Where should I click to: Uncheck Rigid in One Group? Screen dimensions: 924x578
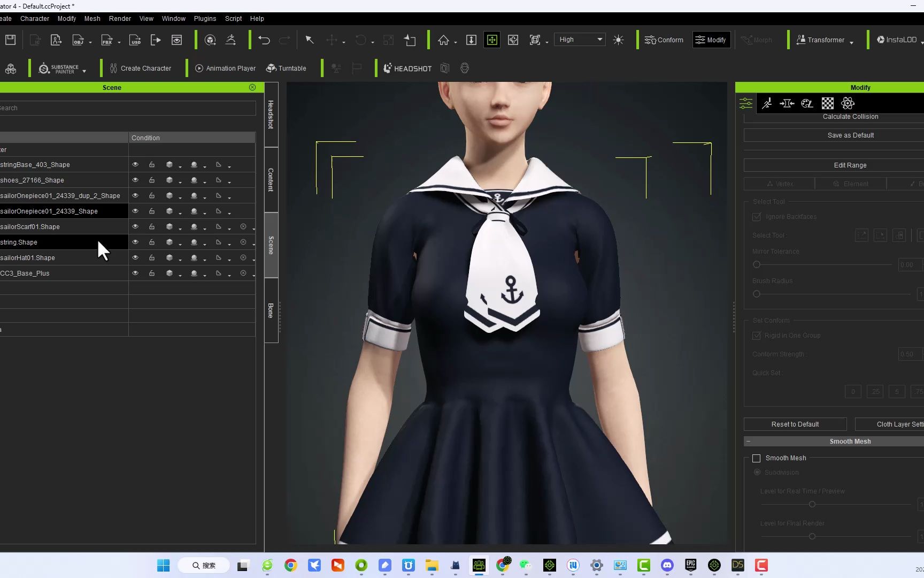757,336
